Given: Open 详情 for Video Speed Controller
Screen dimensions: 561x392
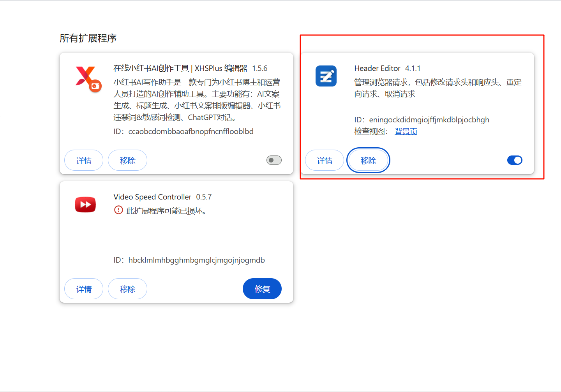Looking at the screenshot, I should [x=83, y=289].
